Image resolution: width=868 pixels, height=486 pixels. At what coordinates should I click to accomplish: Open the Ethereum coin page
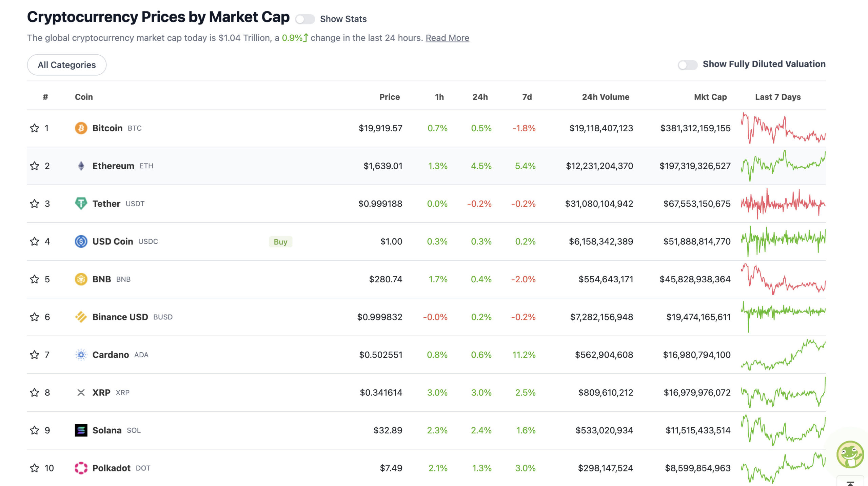click(113, 166)
